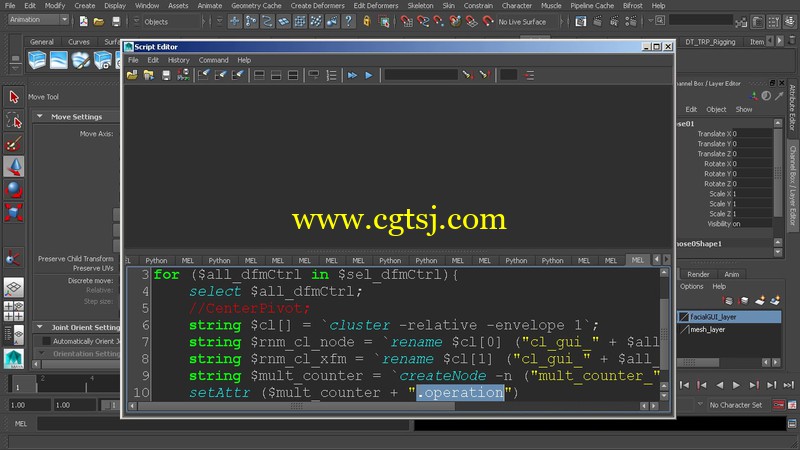800x450 pixels.
Task: Clear All icon in Script Editor
Action: click(x=237, y=76)
